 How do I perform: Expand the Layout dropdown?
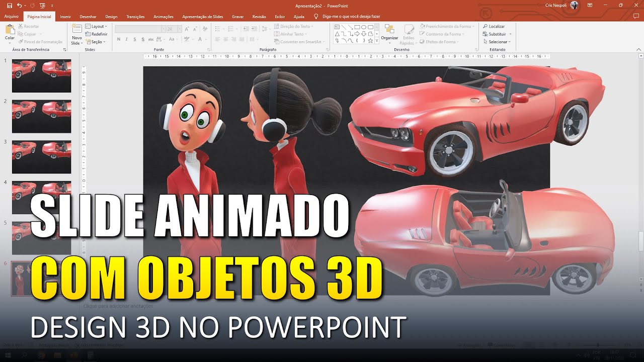tap(96, 26)
